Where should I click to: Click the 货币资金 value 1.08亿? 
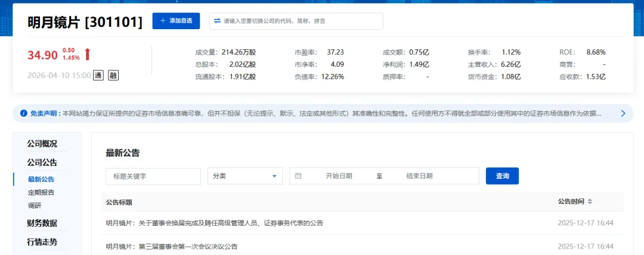tap(511, 77)
